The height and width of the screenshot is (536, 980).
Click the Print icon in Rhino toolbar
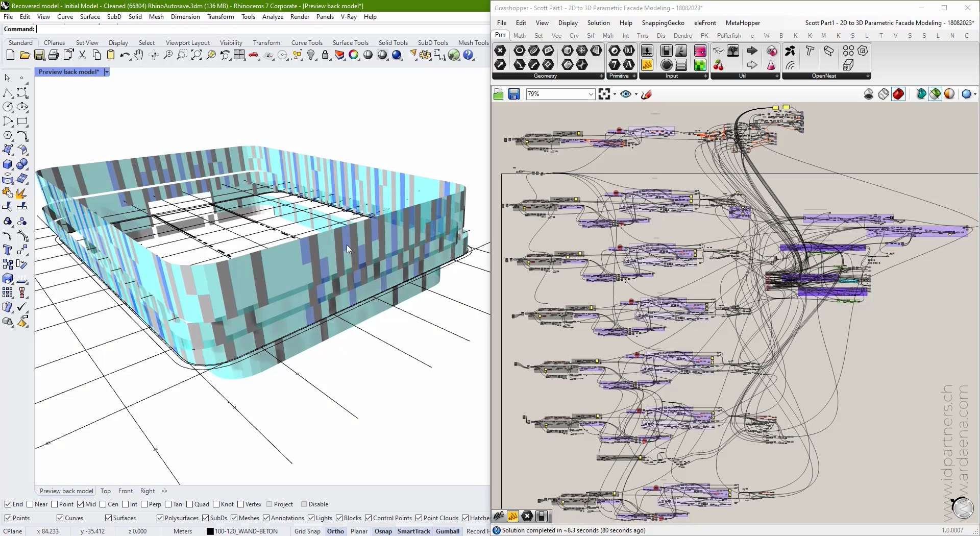(53, 55)
